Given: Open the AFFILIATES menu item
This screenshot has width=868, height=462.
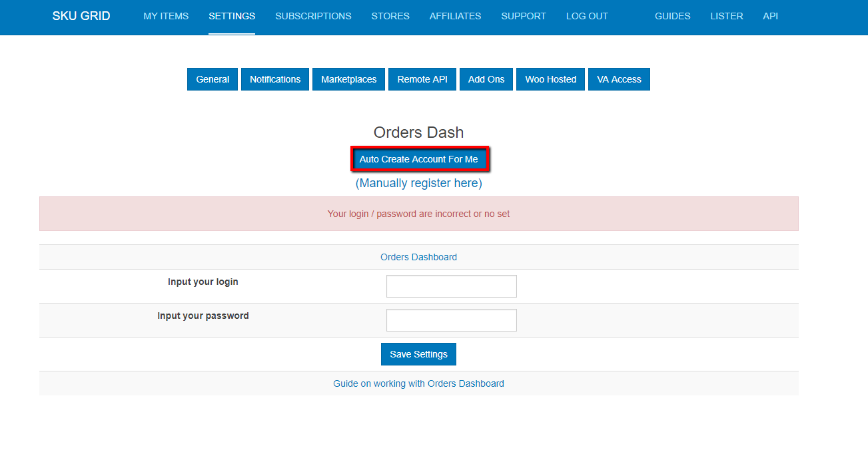Looking at the screenshot, I should pos(455,16).
